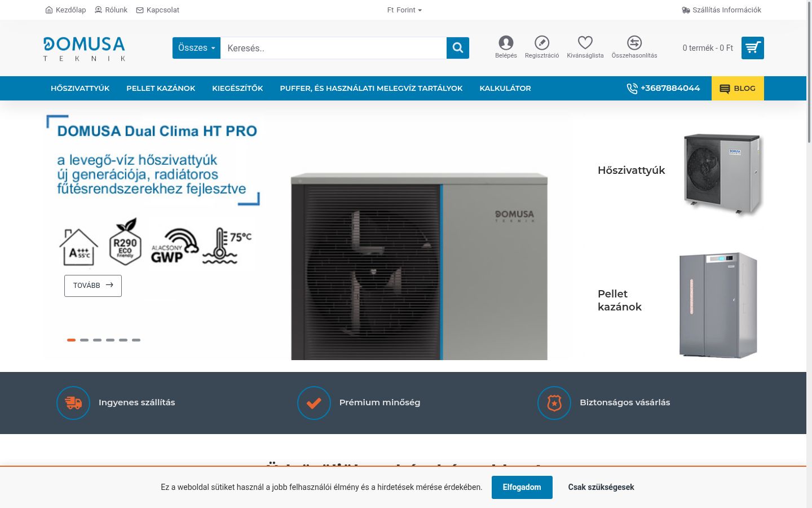Click the 75°C thermometer icon
Image resolution: width=812 pixels, height=508 pixels.
pos(227,246)
